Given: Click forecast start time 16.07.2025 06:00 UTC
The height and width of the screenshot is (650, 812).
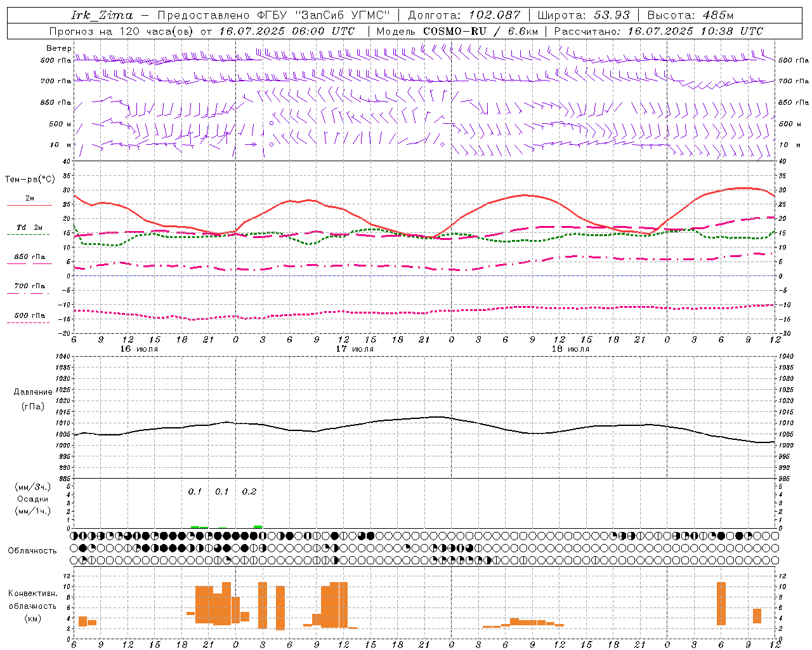Looking at the screenshot, I should [x=287, y=31].
